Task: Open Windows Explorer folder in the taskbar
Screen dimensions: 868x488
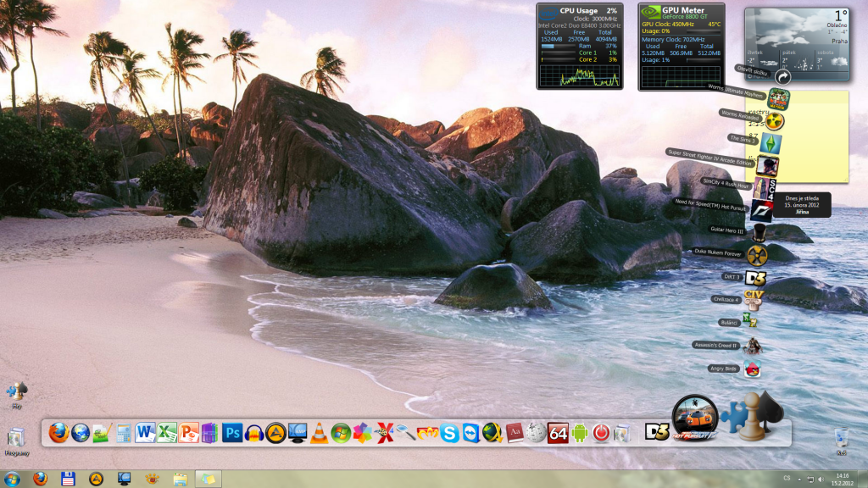Action: [x=181, y=480]
